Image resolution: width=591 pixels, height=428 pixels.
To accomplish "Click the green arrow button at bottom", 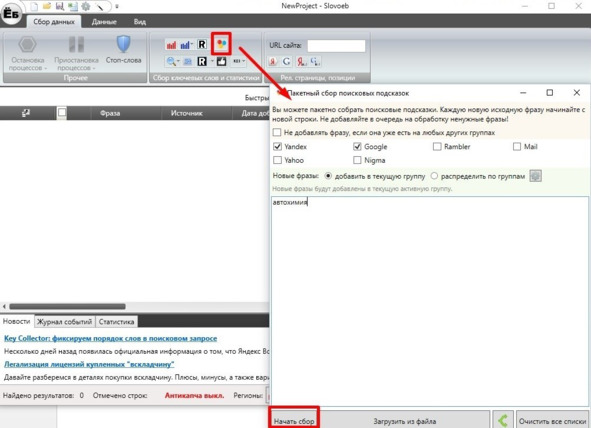I will click(x=503, y=420).
